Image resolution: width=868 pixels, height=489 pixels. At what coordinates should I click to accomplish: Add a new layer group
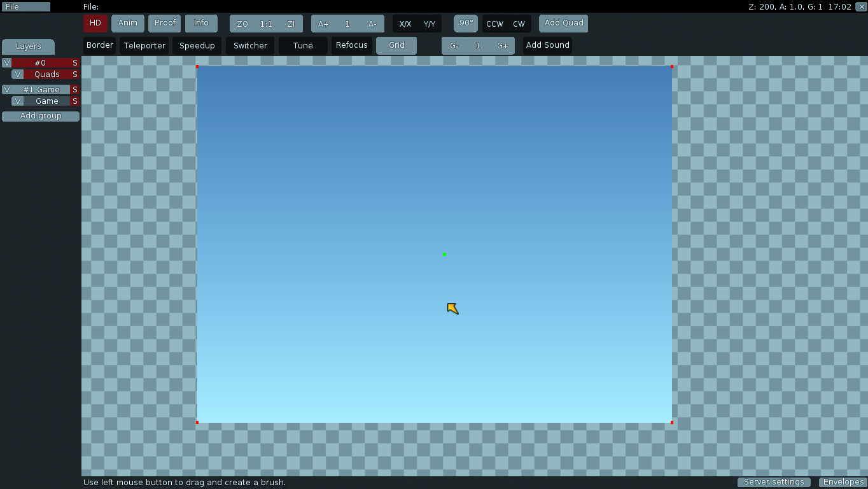pyautogui.click(x=41, y=116)
